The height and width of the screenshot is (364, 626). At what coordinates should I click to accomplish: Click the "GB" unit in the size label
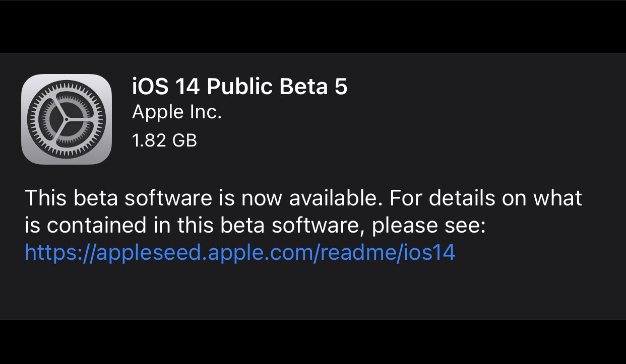coord(184,140)
